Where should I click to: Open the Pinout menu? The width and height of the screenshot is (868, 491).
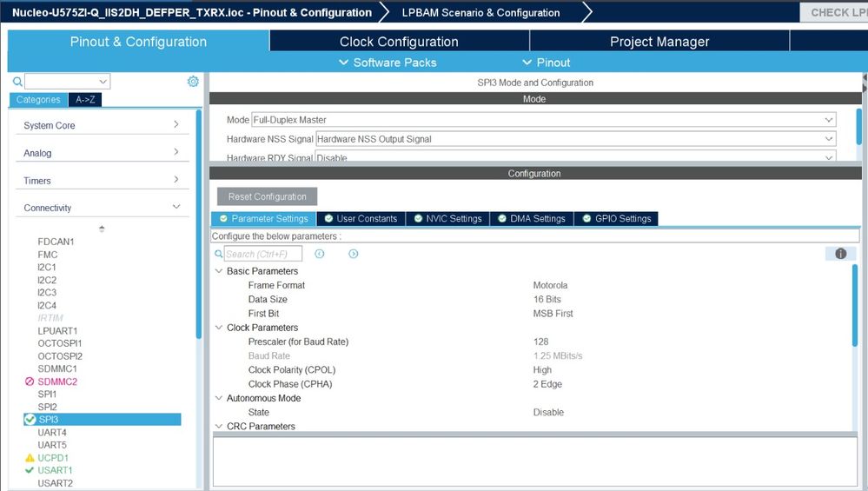tap(546, 63)
